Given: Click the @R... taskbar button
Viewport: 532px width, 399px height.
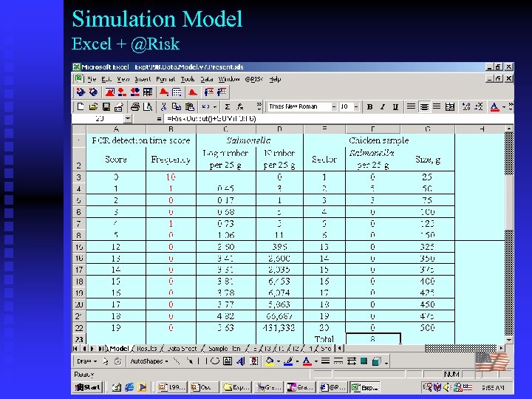Looking at the screenshot, I should (x=333, y=387).
